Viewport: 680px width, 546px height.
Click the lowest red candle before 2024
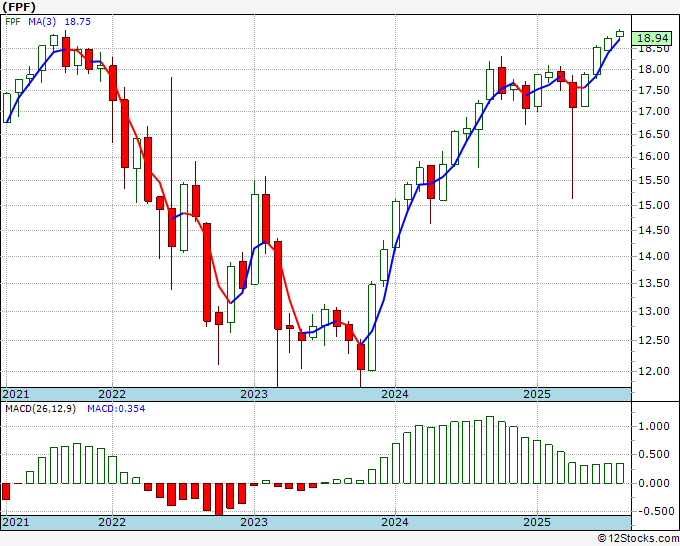(x=361, y=356)
